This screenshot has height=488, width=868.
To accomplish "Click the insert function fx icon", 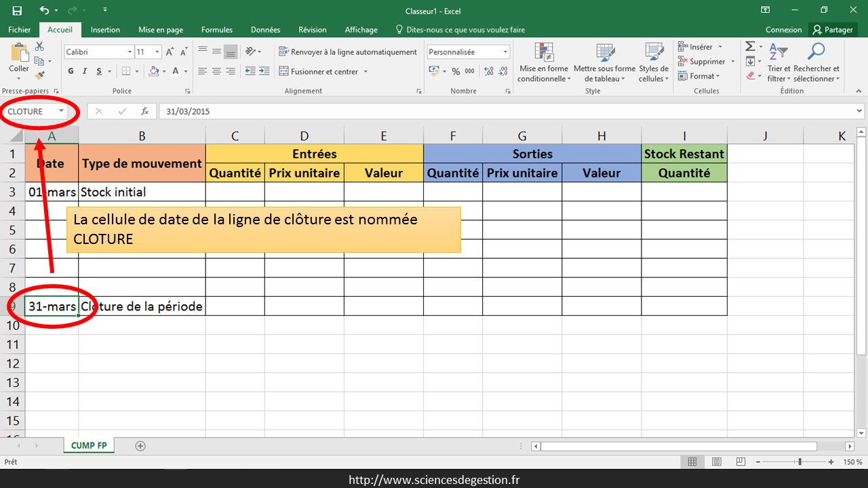I will click(x=144, y=111).
